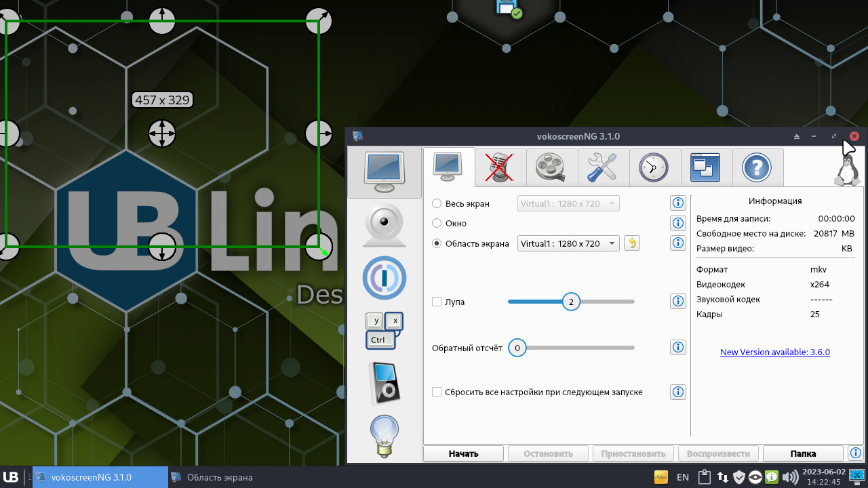Image resolution: width=868 pixels, height=488 pixels.
Task: Open the New Version available: 3.6.0 link
Action: point(775,352)
